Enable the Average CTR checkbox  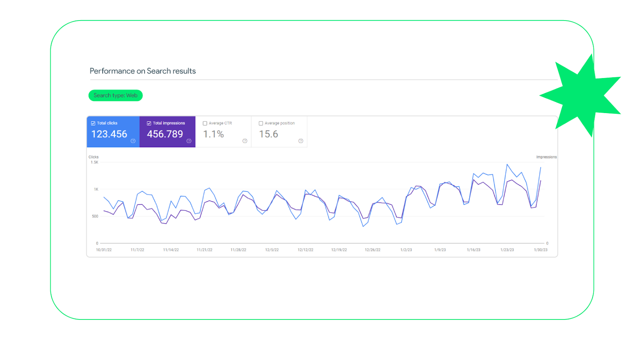(205, 124)
